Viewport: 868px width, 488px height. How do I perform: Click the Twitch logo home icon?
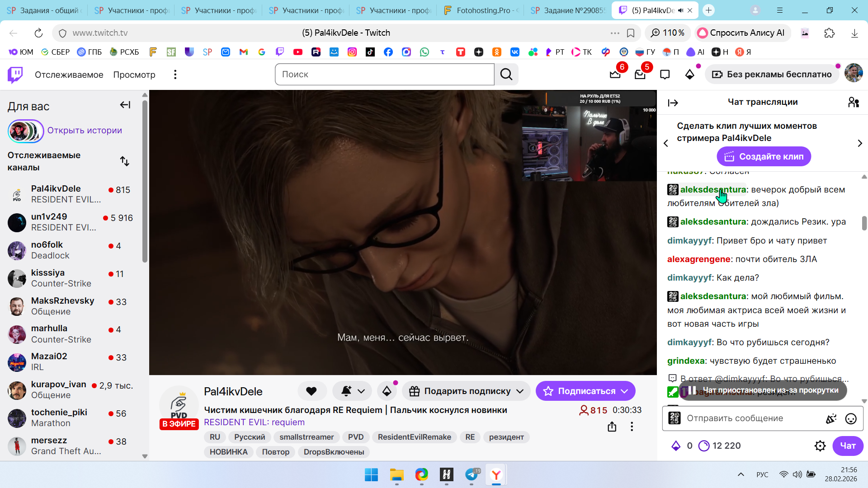click(x=15, y=75)
